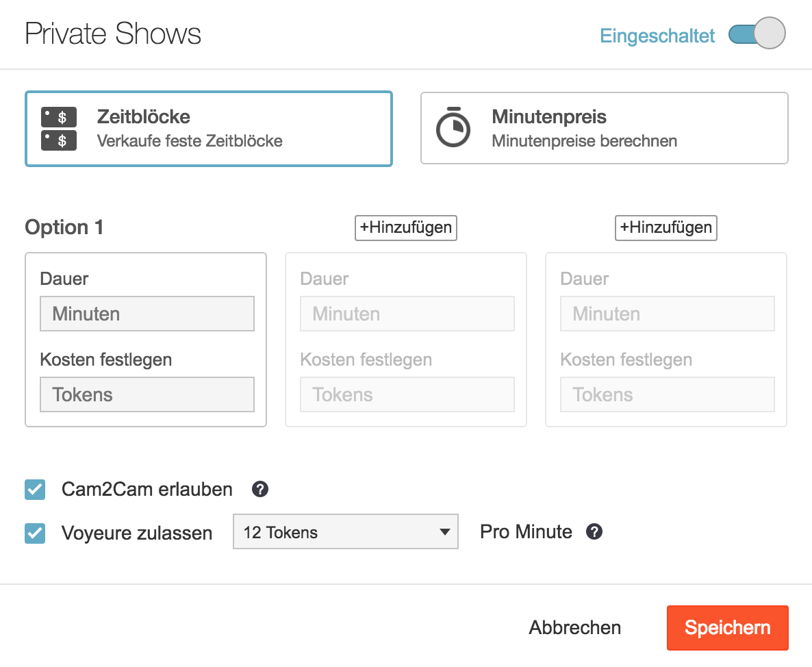The height and width of the screenshot is (667, 812).
Task: Click the Minutenpreis stopwatch icon
Action: [453, 127]
